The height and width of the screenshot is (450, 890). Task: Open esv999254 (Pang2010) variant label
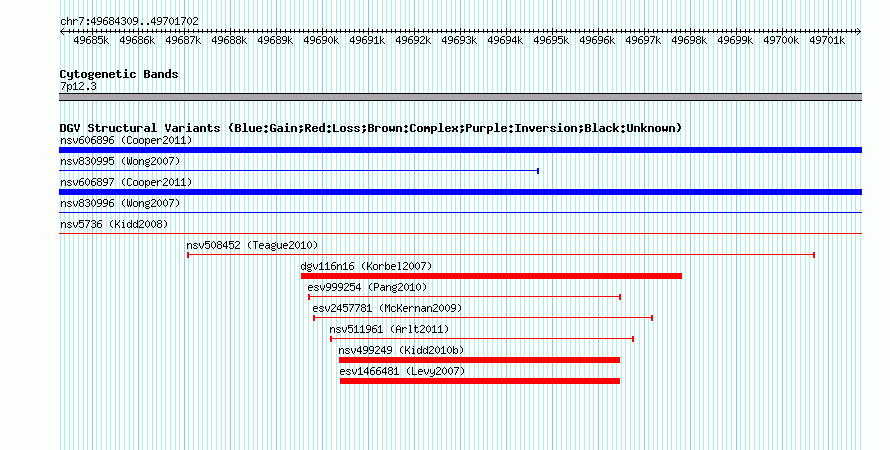coord(367,287)
